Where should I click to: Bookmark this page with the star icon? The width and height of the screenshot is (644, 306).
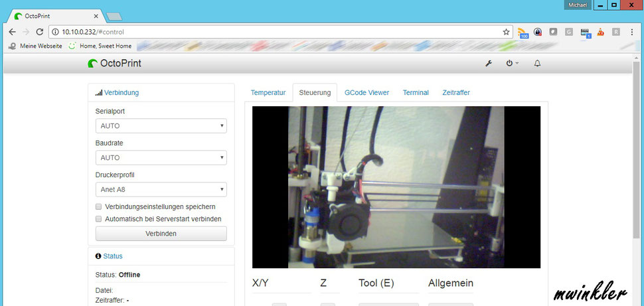click(506, 32)
